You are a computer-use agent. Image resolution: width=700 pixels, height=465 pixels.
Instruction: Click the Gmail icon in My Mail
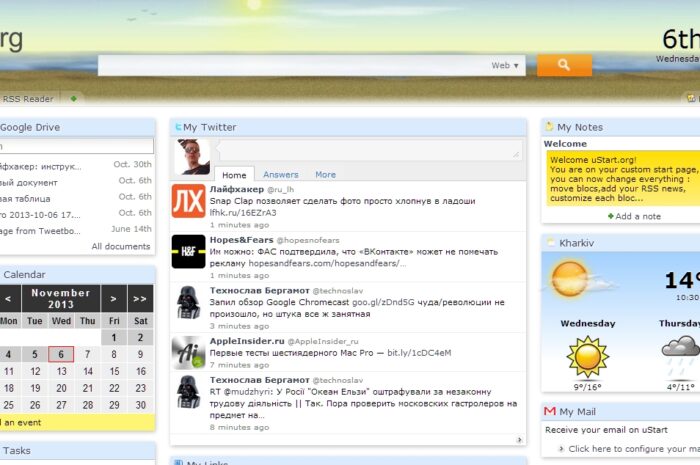(550, 412)
